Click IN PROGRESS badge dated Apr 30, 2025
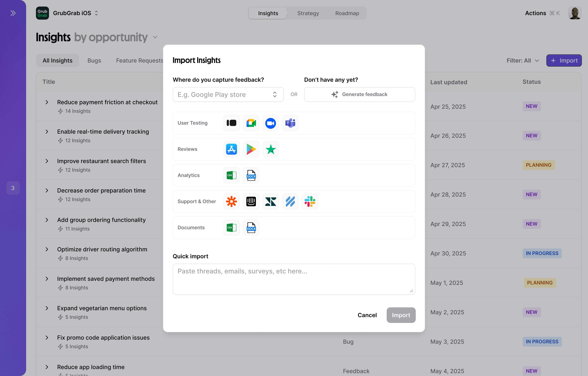Screen dimensions: 588x376 tap(542, 253)
